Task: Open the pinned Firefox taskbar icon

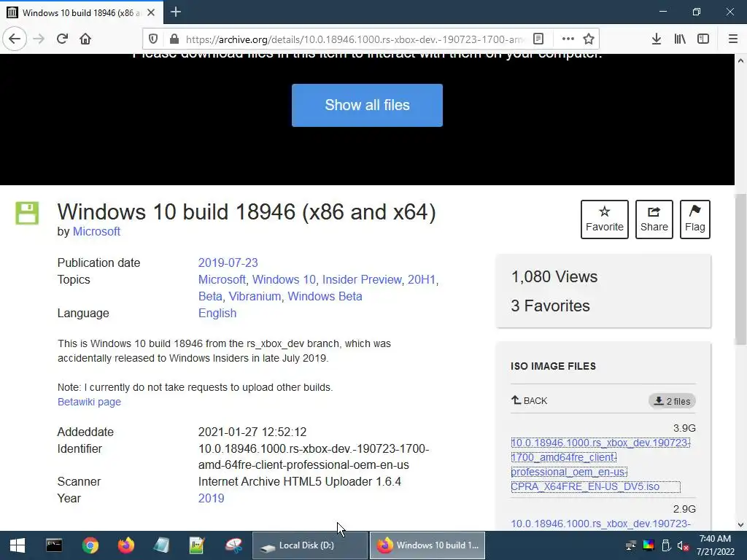Action: 126,545
